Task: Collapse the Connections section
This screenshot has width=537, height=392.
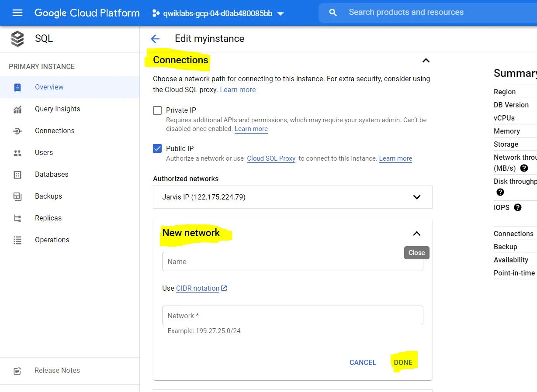Action: pyautogui.click(x=426, y=61)
